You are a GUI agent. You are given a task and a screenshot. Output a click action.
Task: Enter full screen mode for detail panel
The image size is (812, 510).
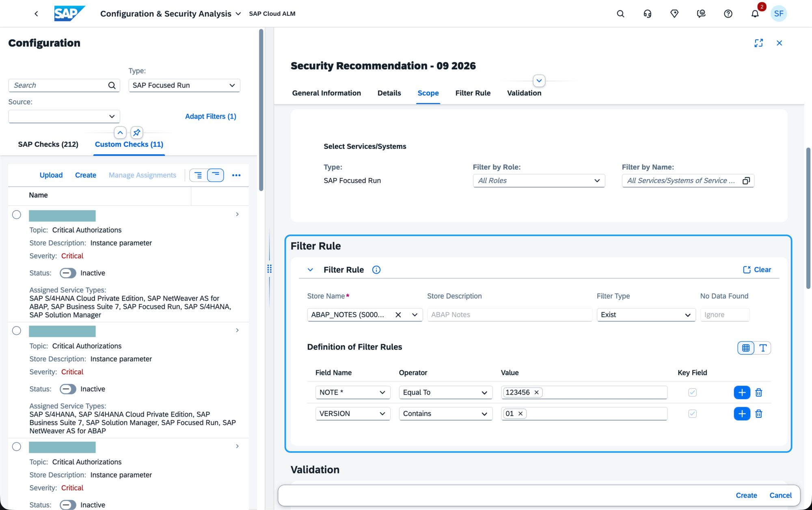tap(758, 43)
